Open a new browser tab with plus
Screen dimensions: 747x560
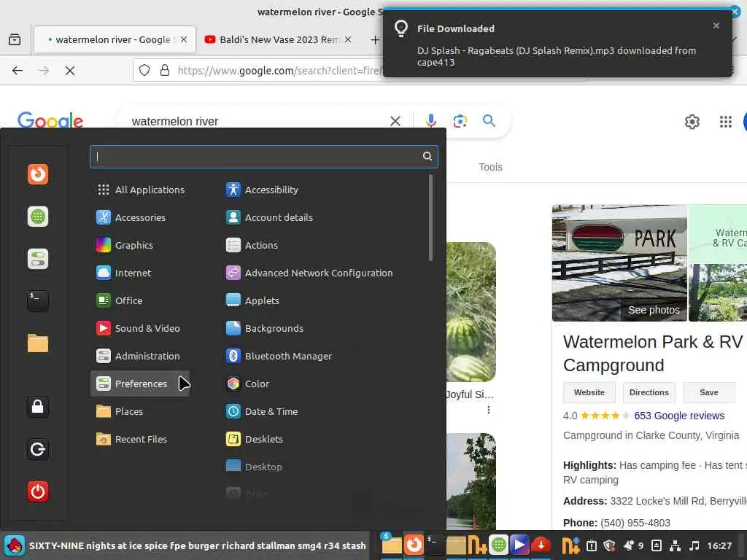[x=375, y=40]
